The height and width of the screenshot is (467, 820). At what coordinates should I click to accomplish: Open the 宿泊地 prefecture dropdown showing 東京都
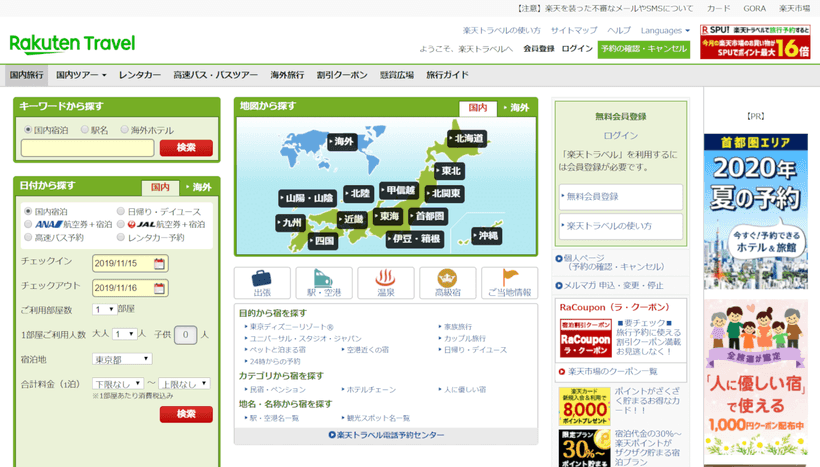[x=122, y=359]
